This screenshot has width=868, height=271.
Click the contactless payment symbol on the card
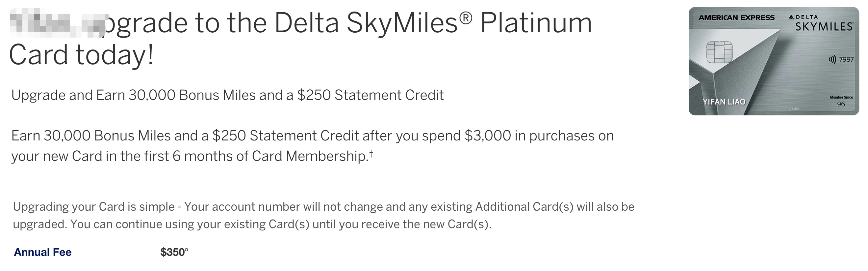coord(832,60)
